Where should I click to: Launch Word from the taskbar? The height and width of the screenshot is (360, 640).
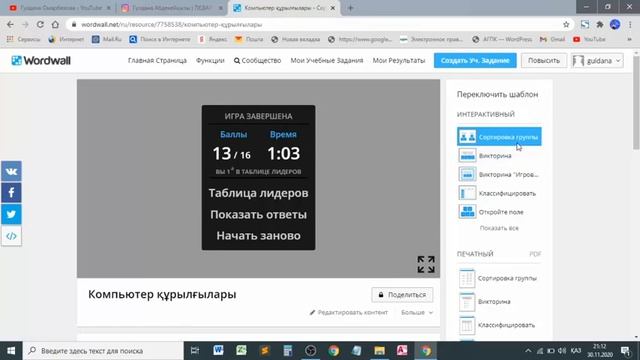click(x=218, y=351)
